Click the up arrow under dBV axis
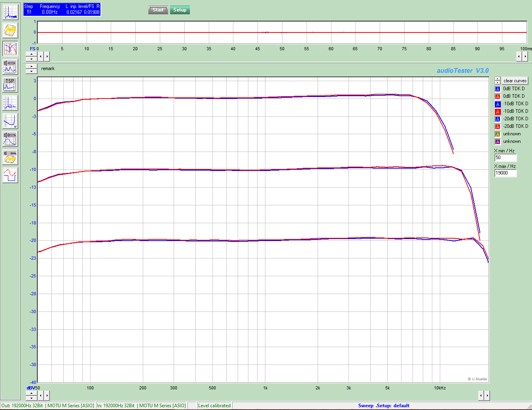 31,393
